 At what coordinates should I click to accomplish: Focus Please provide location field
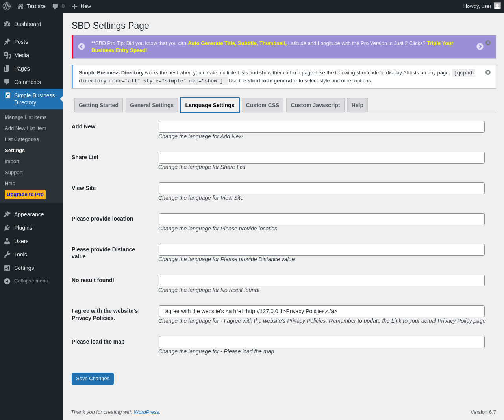point(322,219)
